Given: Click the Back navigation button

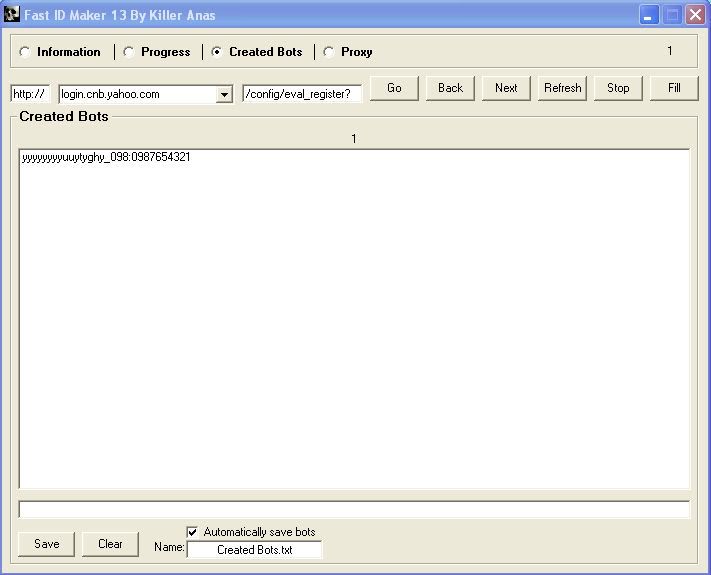Looking at the screenshot, I should click(x=450, y=88).
